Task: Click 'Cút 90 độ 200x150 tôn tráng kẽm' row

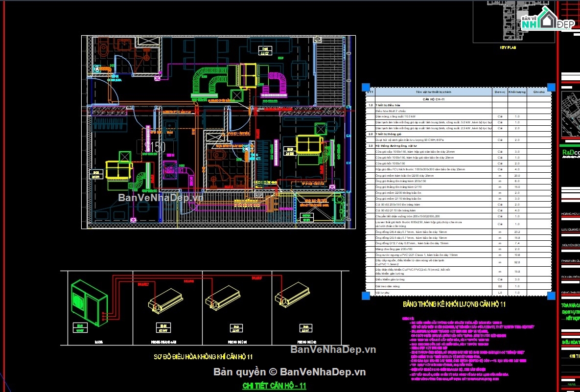Action: tap(459, 205)
